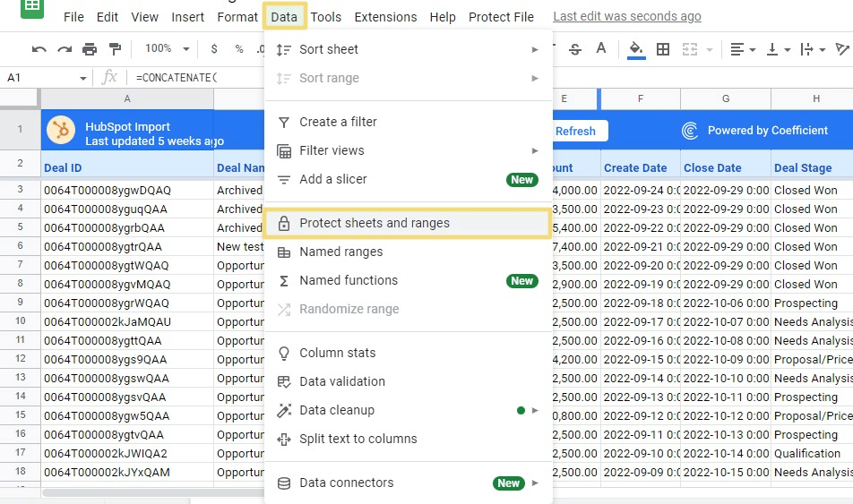The height and width of the screenshot is (504, 853).
Task: Open the horizontal align dropdown
Action: [743, 49]
